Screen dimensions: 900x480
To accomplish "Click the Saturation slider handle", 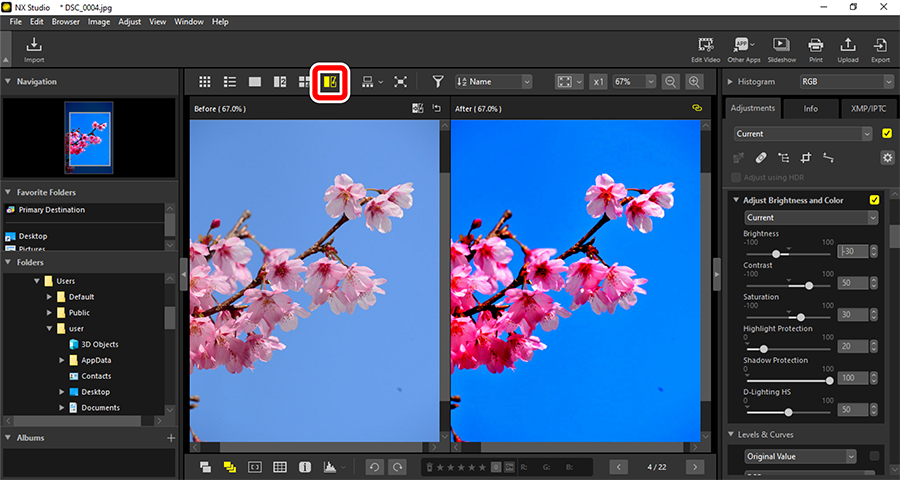I will pyautogui.click(x=801, y=317).
